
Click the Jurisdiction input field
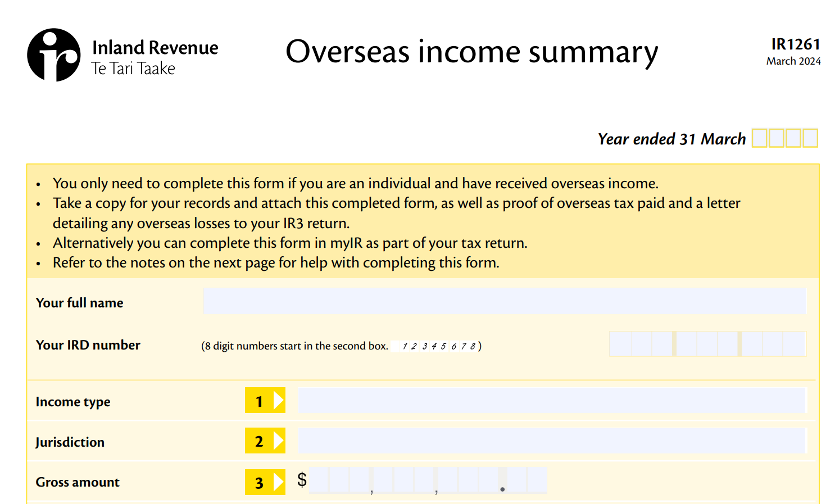pos(552,441)
